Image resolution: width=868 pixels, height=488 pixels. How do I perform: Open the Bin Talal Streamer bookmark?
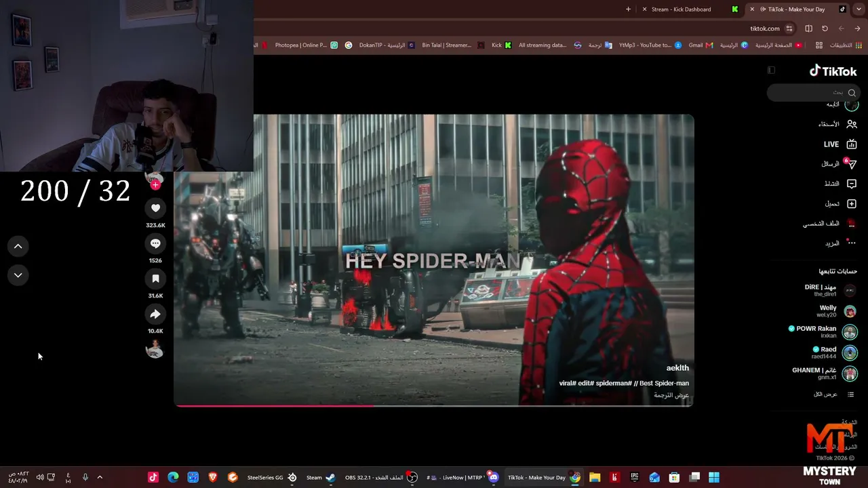(x=453, y=45)
